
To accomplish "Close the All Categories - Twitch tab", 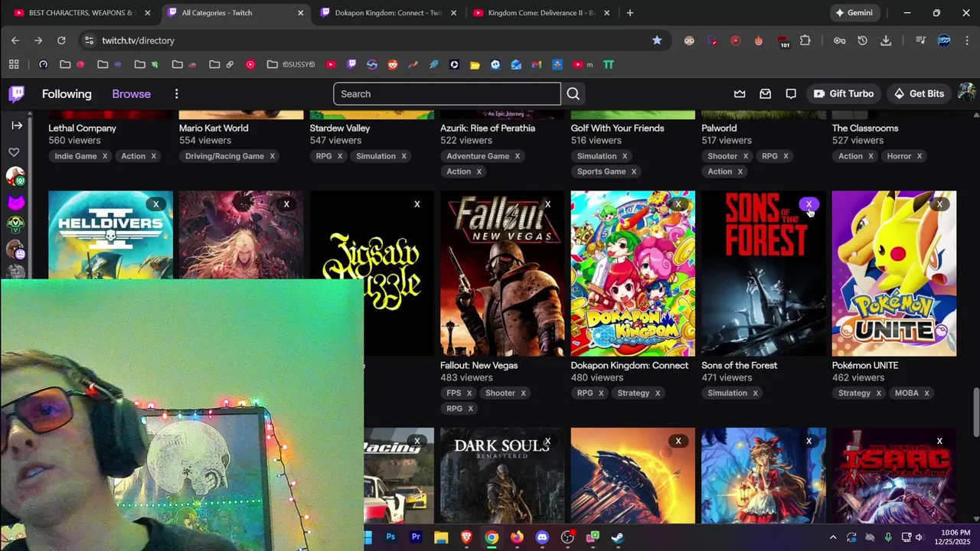I will 301,12.
